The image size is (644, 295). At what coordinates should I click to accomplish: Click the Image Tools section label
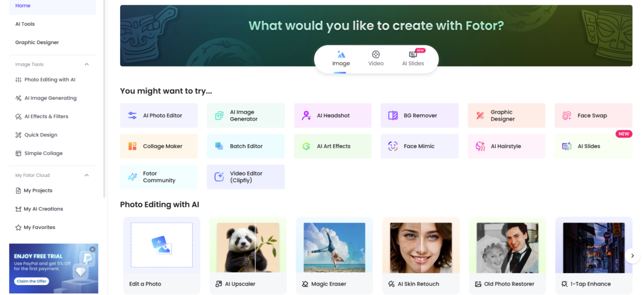pos(29,64)
